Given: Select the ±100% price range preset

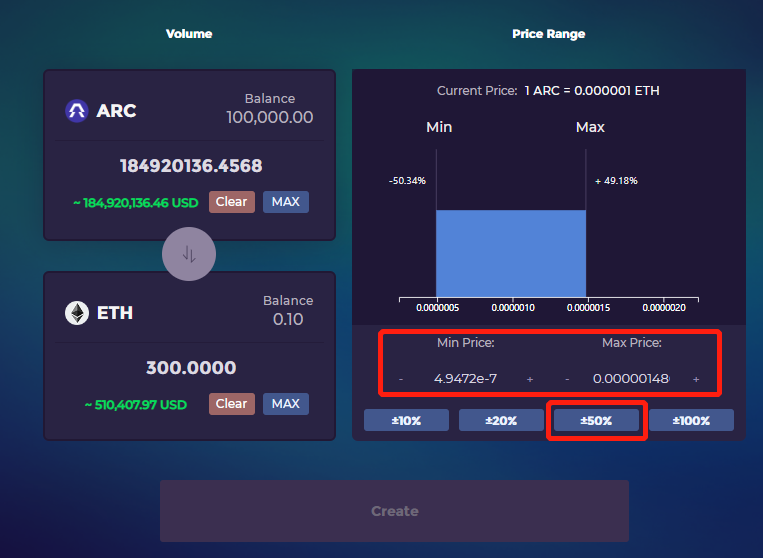Looking at the screenshot, I should [690, 421].
